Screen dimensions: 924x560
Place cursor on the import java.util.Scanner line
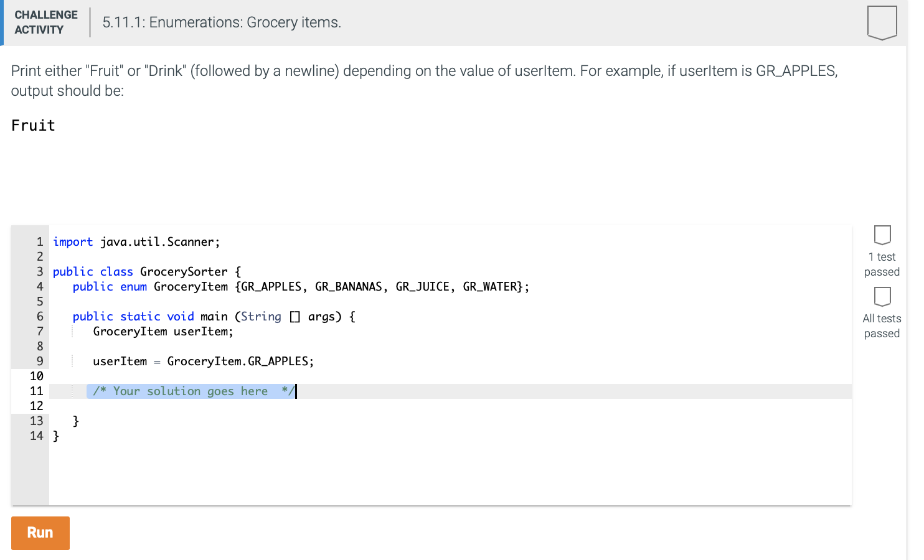pyautogui.click(x=136, y=242)
